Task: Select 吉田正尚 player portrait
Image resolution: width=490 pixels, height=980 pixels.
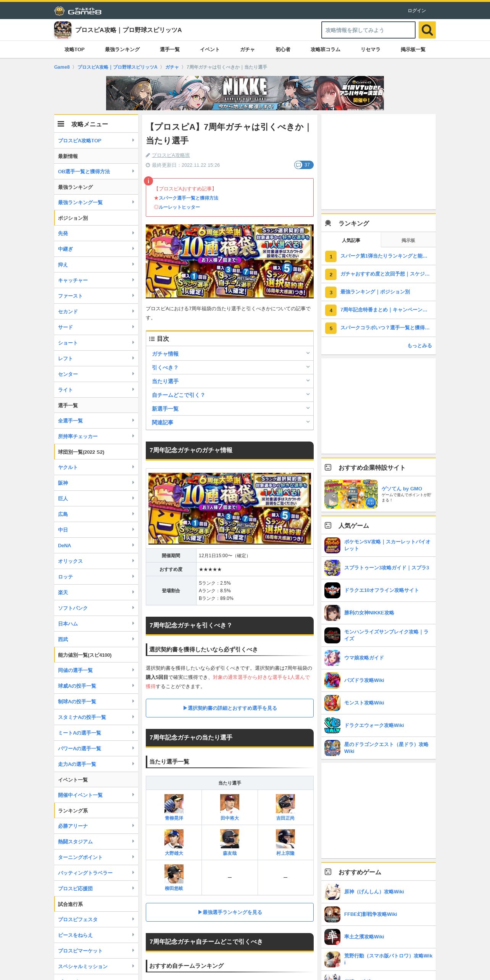Action: (x=285, y=804)
